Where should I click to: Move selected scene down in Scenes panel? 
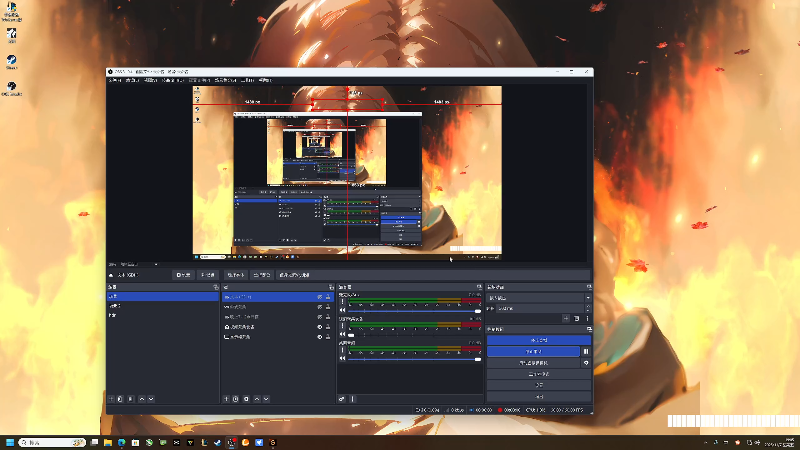tap(151, 399)
